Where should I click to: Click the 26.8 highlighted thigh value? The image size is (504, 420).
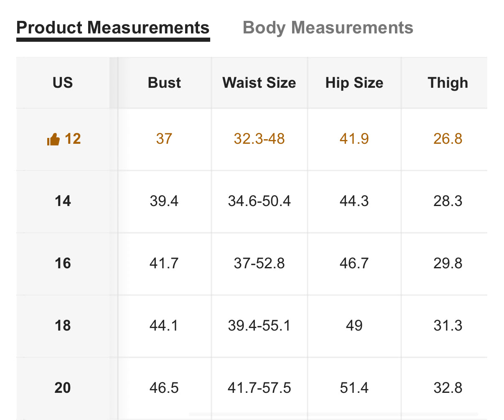pos(448,139)
